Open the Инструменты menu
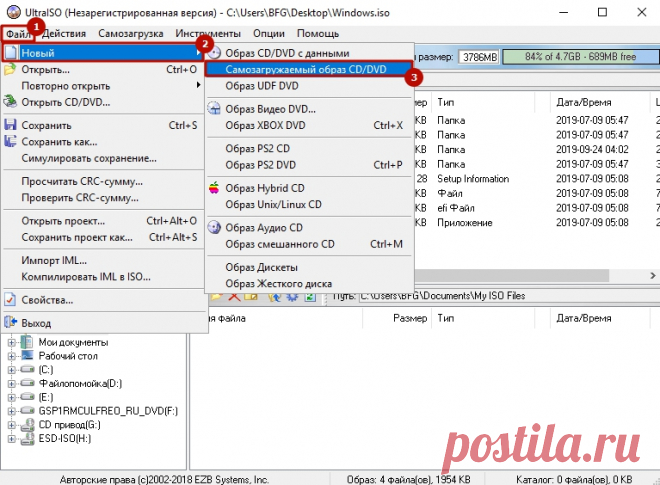660x485 pixels. [208, 33]
